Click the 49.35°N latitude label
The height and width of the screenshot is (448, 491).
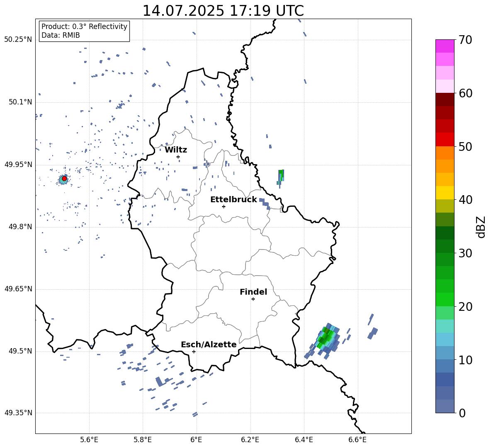(x=18, y=413)
